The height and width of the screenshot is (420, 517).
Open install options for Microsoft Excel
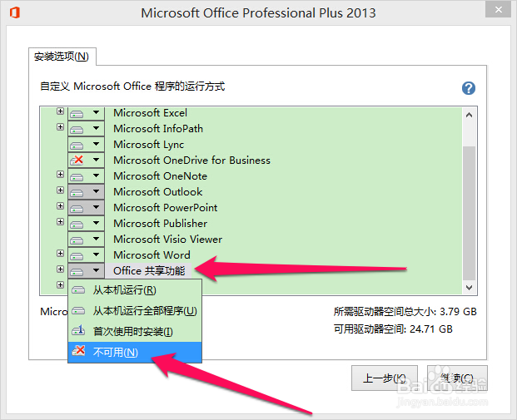86,113
